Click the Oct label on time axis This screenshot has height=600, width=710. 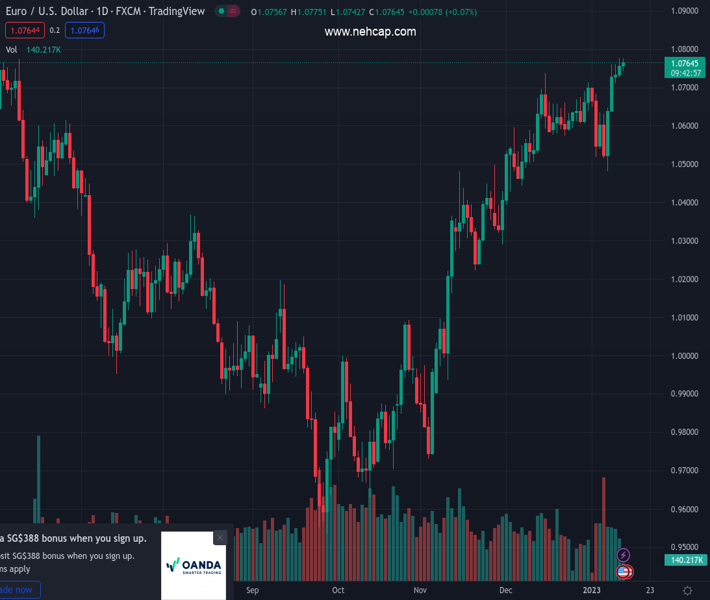click(338, 591)
